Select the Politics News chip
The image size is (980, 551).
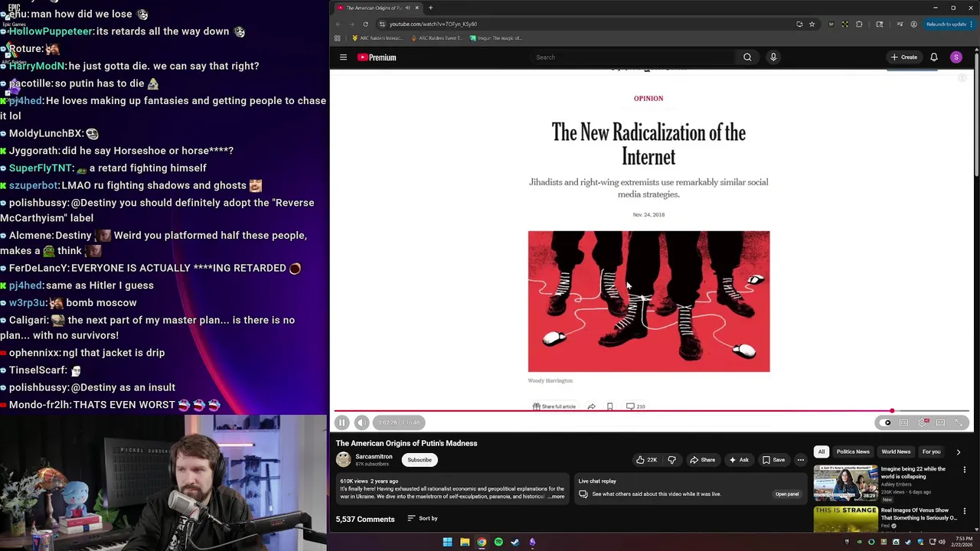(x=853, y=452)
